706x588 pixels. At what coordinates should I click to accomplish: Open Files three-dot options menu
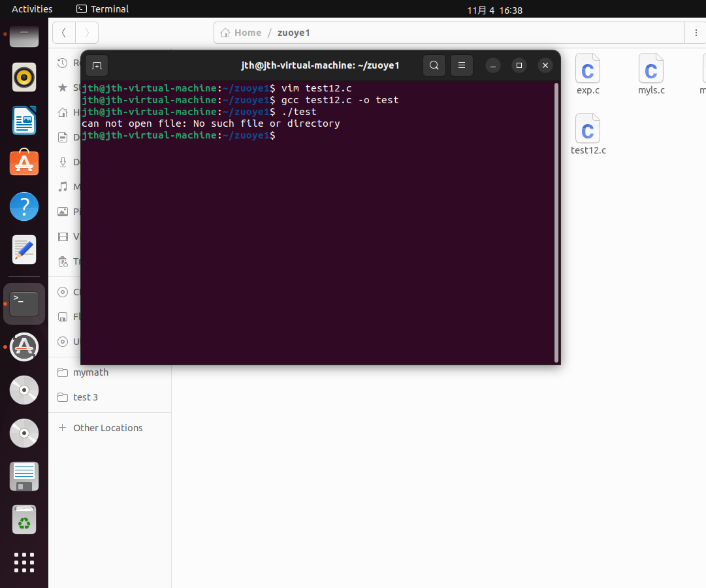click(x=696, y=33)
